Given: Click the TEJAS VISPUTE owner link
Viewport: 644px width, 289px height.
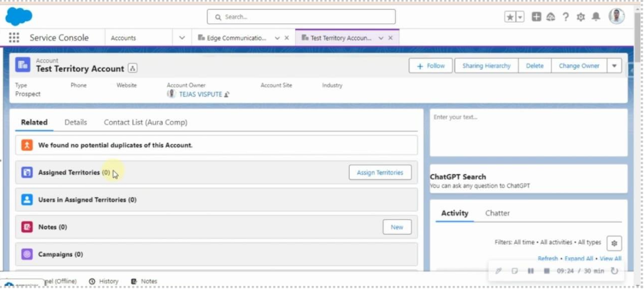Looking at the screenshot, I should (x=200, y=94).
